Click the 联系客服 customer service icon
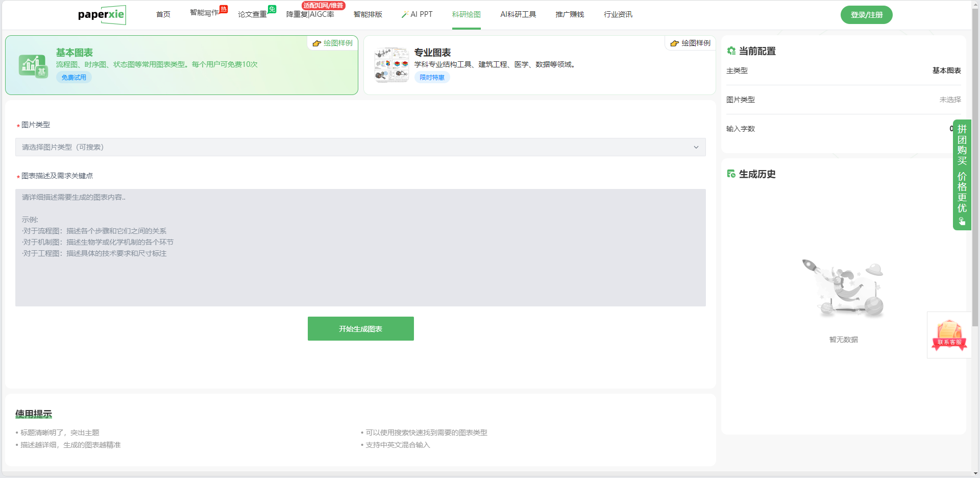980x478 pixels. point(949,335)
